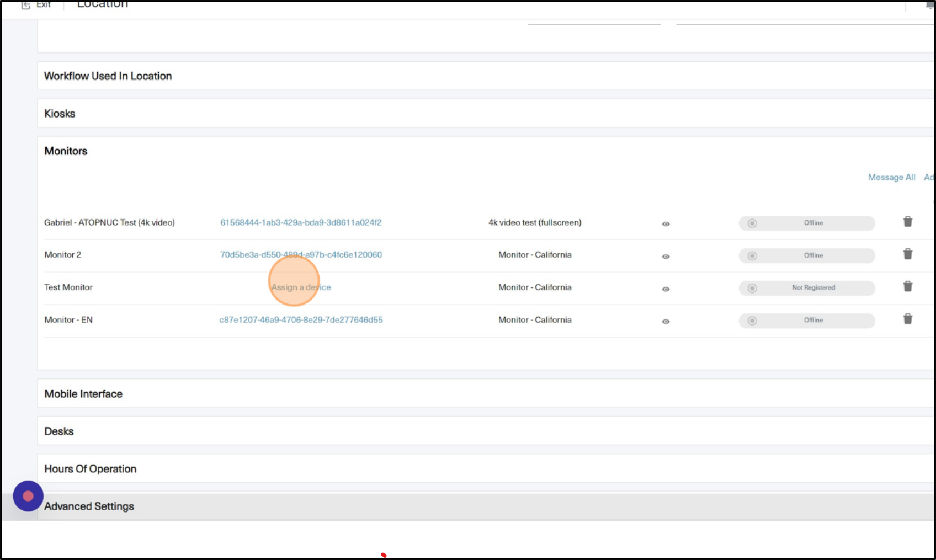Delete Test Monitor with trash icon

[907, 286]
